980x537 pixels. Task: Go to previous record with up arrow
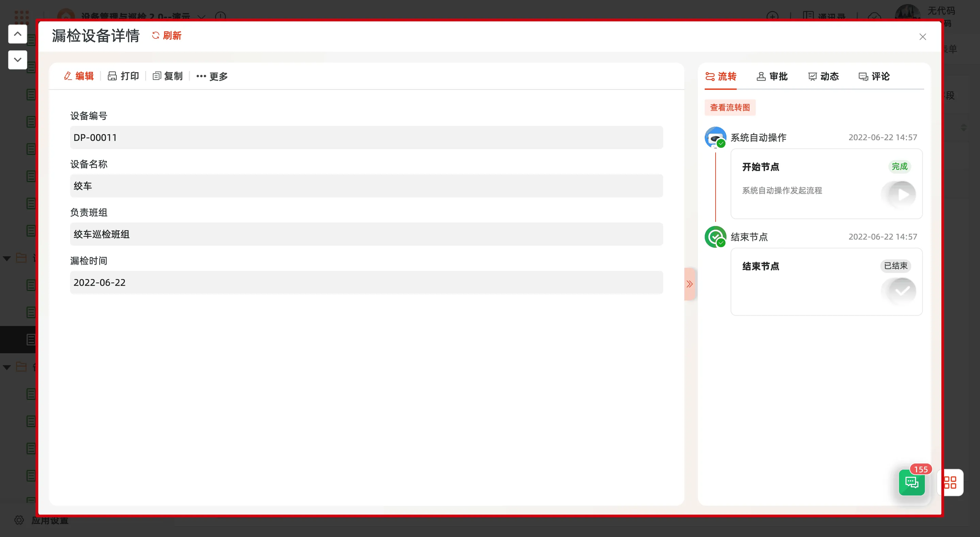tap(17, 34)
